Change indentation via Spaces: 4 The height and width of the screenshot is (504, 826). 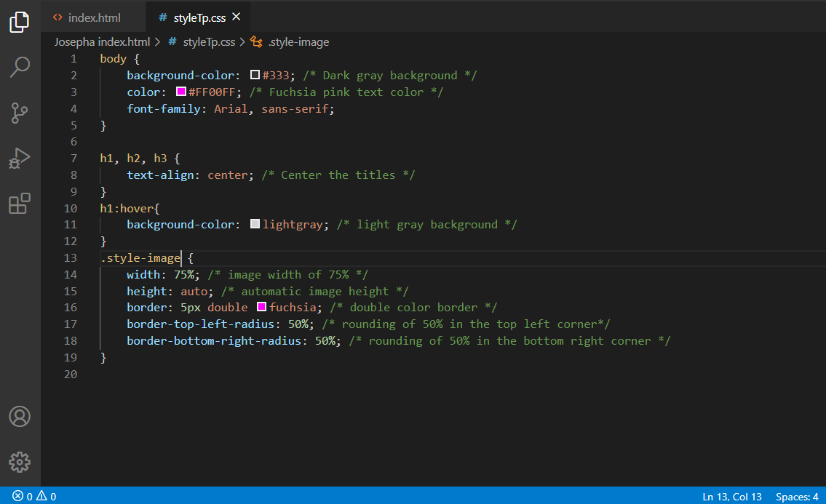pyautogui.click(x=797, y=497)
